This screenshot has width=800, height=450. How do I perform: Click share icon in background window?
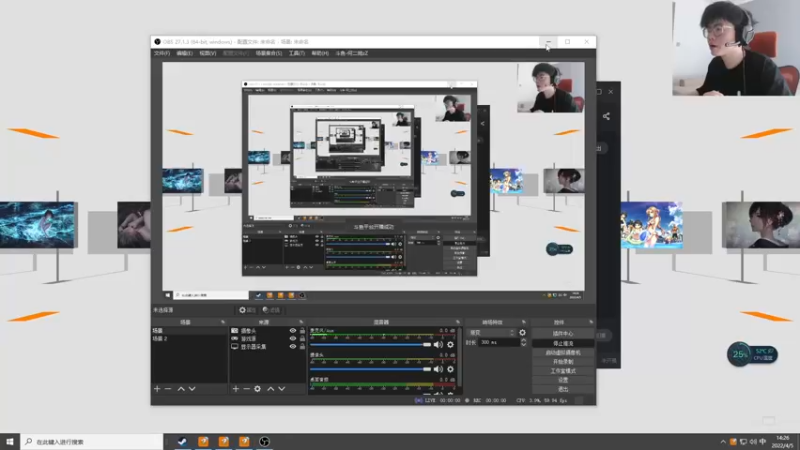[606, 116]
